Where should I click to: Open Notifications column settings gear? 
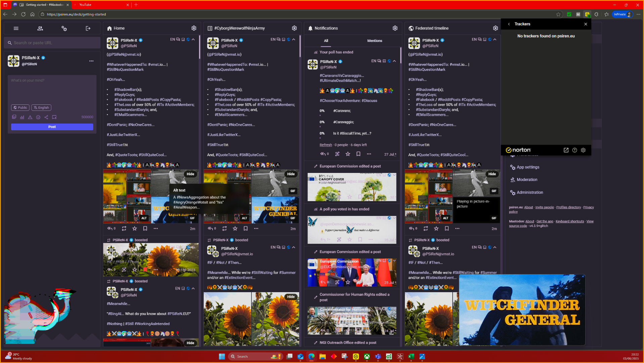395,28
